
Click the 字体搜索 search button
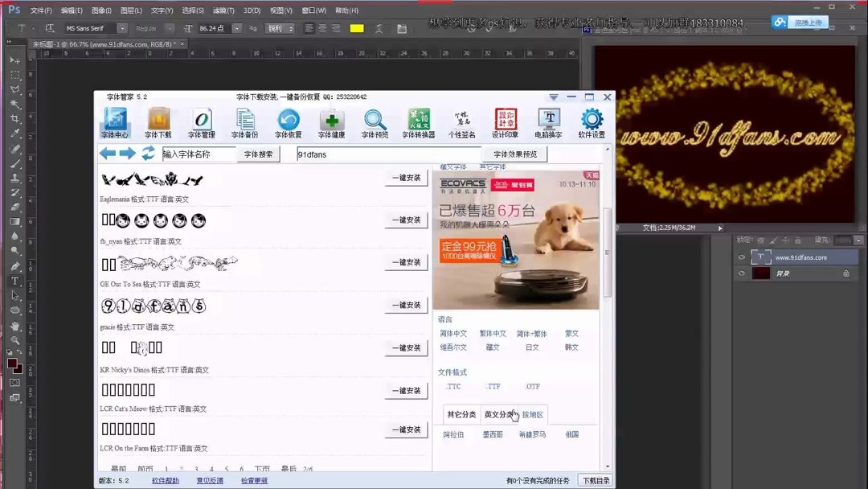click(x=257, y=154)
